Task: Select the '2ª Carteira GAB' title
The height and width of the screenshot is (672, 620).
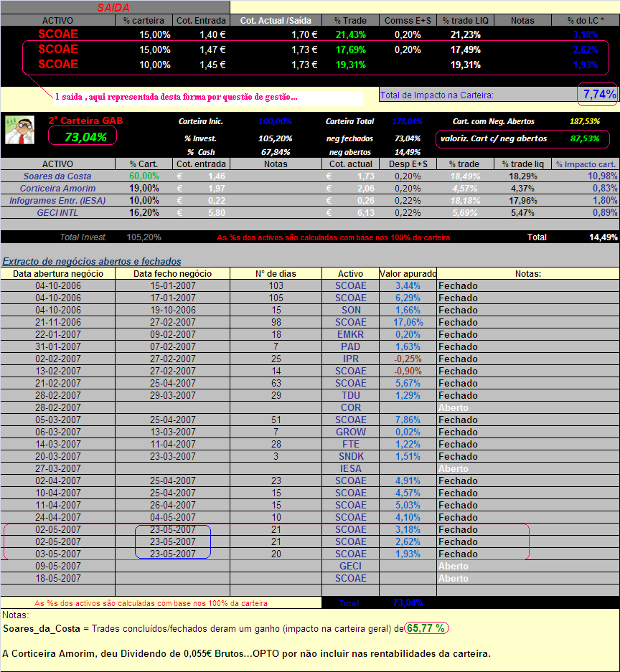Action: click(85, 121)
